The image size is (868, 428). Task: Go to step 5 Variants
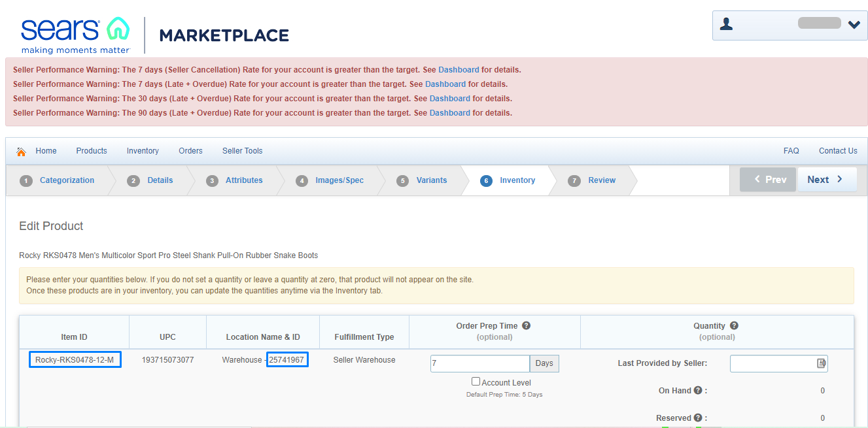[423, 180]
